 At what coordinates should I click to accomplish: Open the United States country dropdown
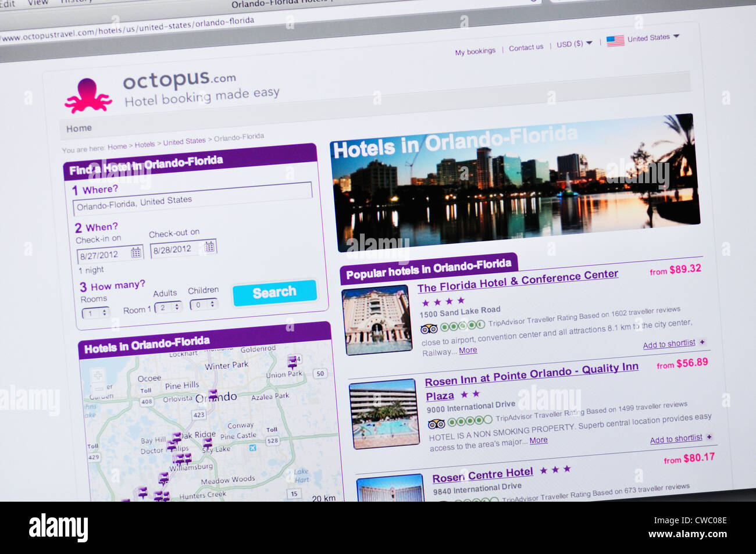(653, 38)
